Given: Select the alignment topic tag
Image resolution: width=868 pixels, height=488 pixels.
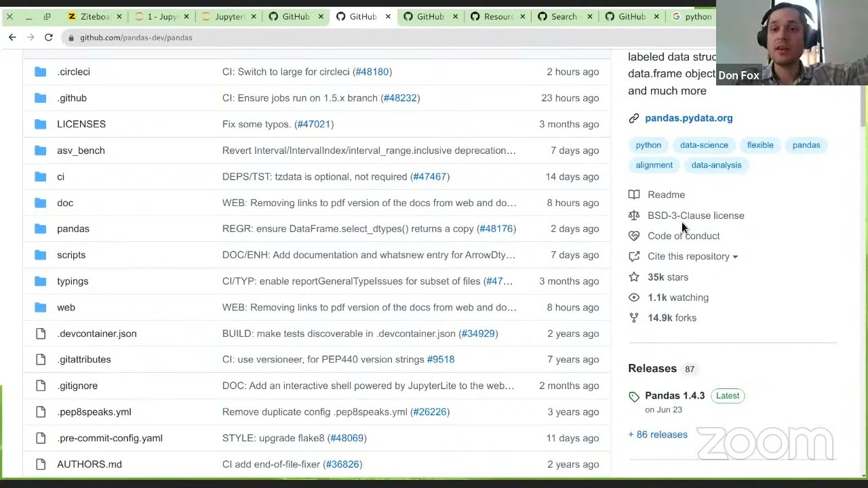Looking at the screenshot, I should (x=654, y=165).
